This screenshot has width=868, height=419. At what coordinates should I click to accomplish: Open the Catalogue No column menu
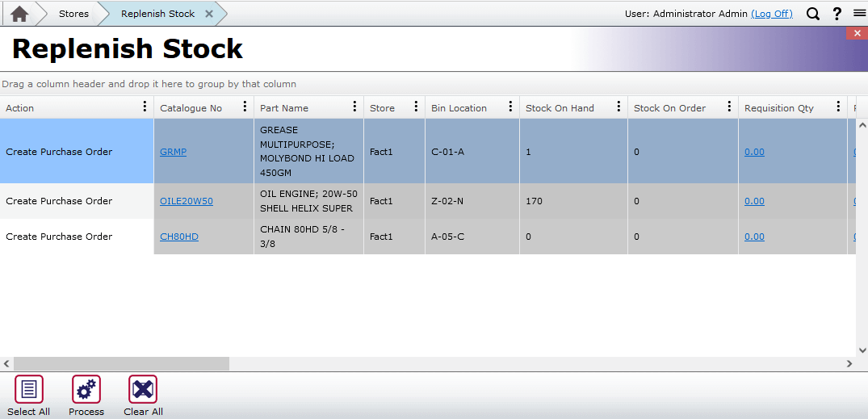[x=245, y=107]
